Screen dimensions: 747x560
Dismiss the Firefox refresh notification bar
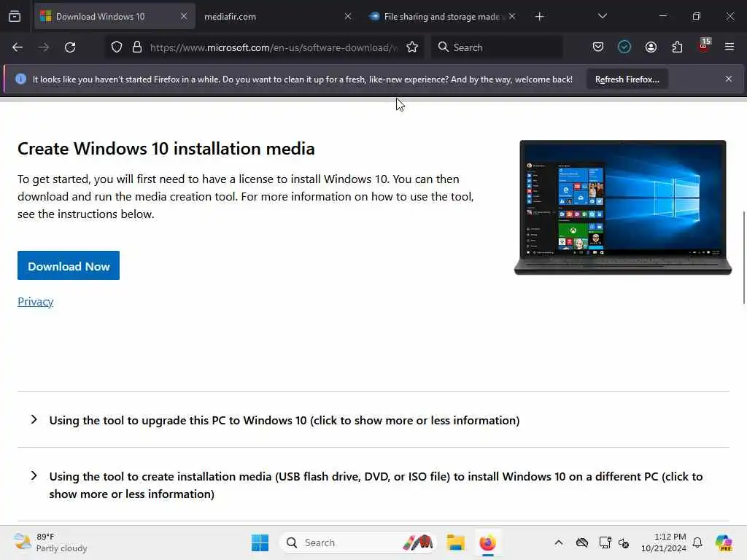729,79
